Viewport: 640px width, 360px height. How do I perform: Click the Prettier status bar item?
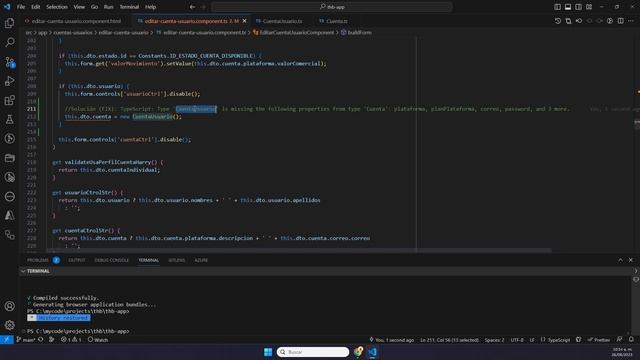tap(598, 340)
